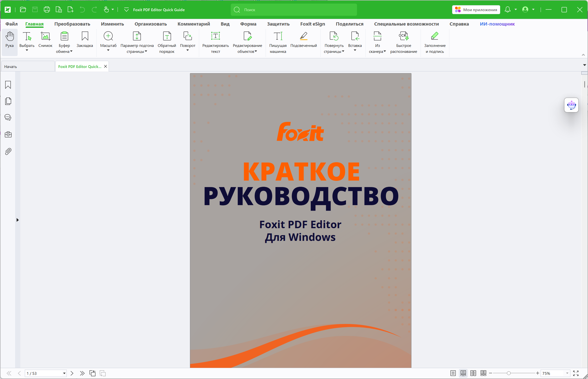Screen dimensions: 588x379
Task: Switch to the Начать document tab
Action: click(x=27, y=66)
